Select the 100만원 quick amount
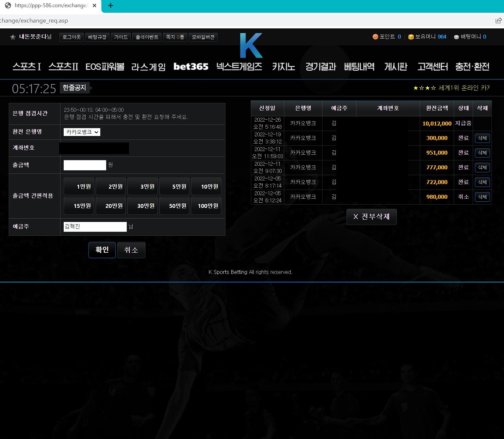This screenshot has height=439, width=504. coord(206,206)
